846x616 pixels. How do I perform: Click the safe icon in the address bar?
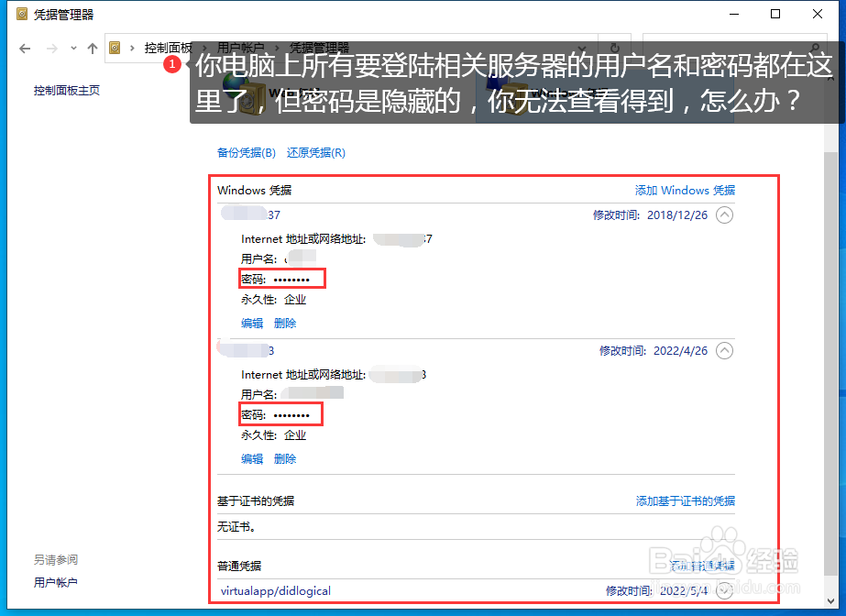pos(115,48)
